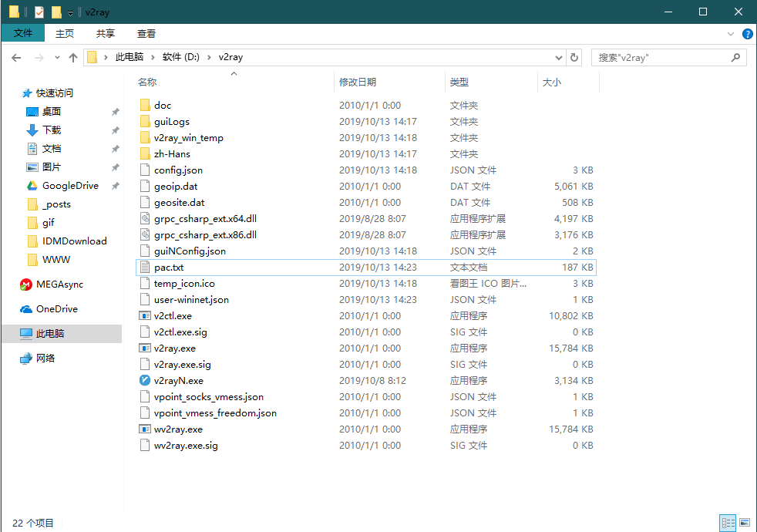Expand the address bar history dropdown
The height and width of the screenshot is (532, 757).
point(559,58)
